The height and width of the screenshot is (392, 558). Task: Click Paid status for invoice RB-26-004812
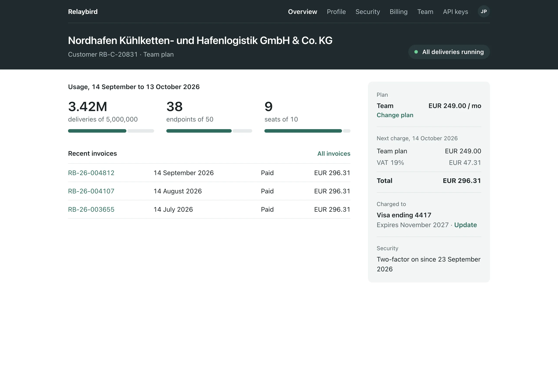pyautogui.click(x=267, y=173)
